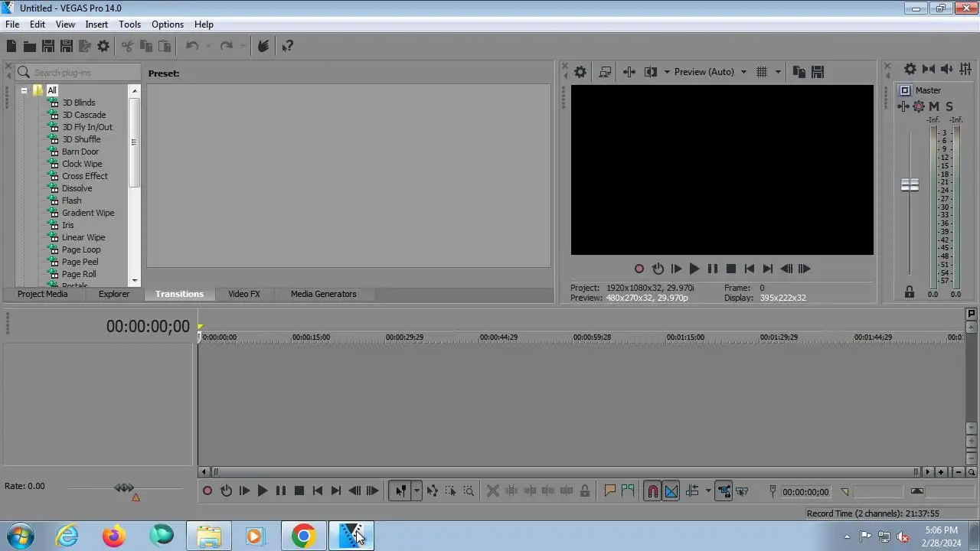The height and width of the screenshot is (551, 980).
Task: Switch to the Video FX tab
Action: [244, 294]
